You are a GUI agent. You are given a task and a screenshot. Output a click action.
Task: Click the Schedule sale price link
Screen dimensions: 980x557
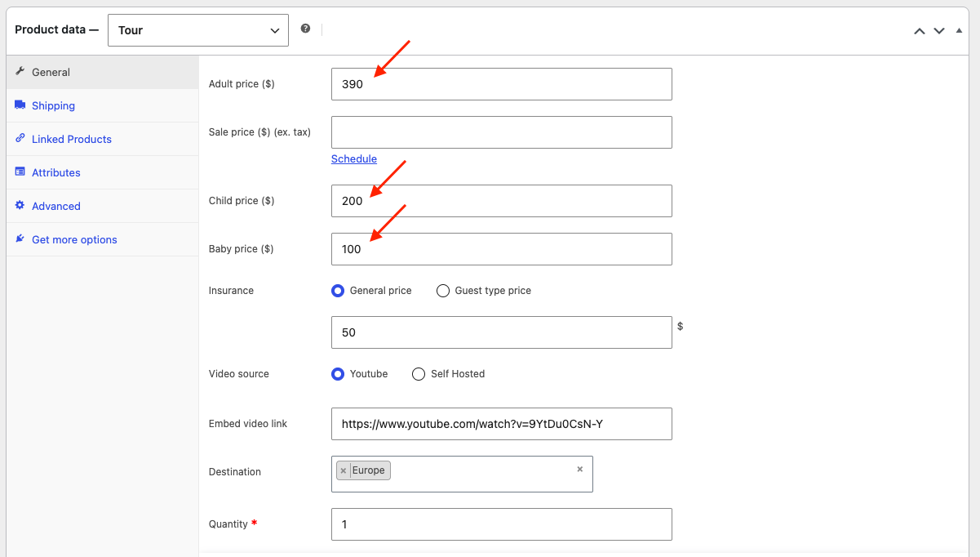pos(354,159)
